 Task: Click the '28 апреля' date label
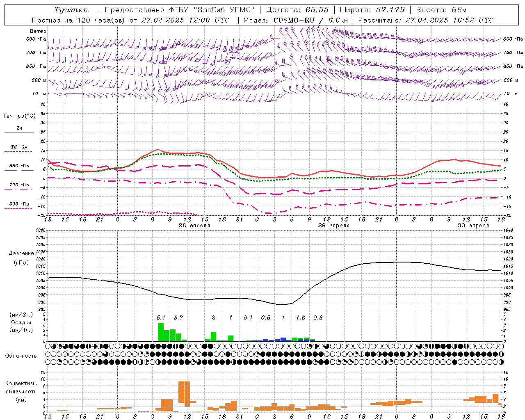194,226
